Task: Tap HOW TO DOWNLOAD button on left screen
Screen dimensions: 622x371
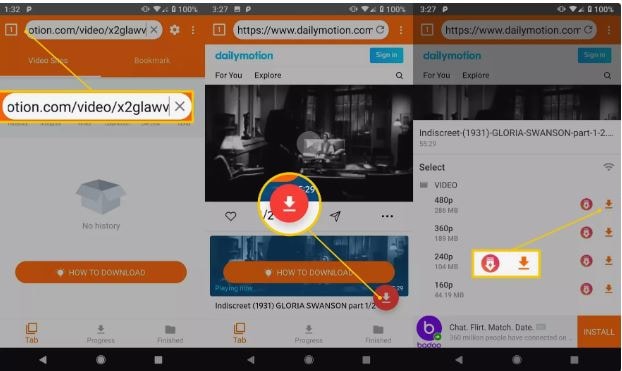Action: [x=101, y=272]
